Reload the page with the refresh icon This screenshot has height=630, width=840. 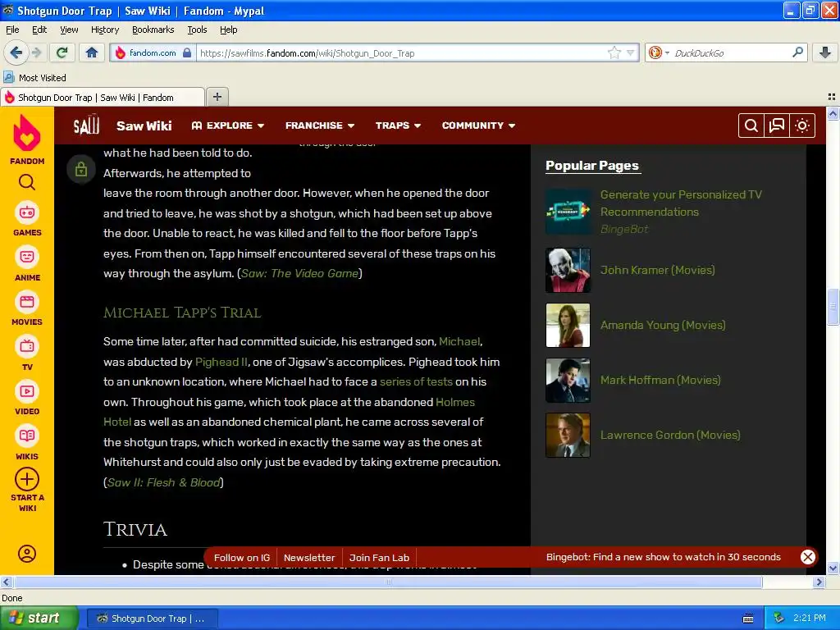coord(62,52)
